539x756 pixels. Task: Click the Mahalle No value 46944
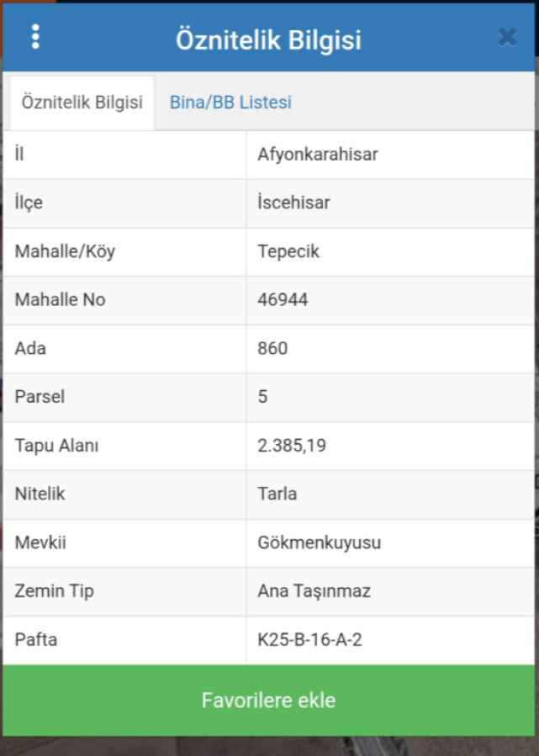click(283, 299)
